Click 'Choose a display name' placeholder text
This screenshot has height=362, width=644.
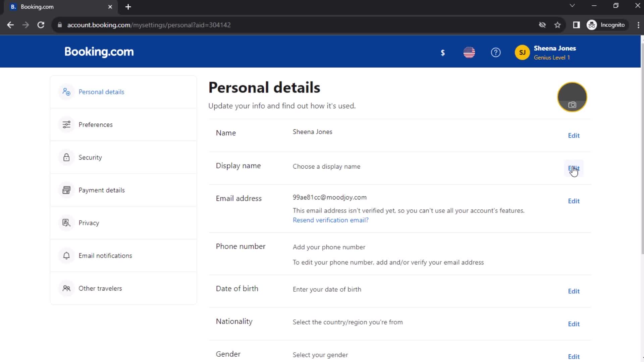tap(326, 167)
